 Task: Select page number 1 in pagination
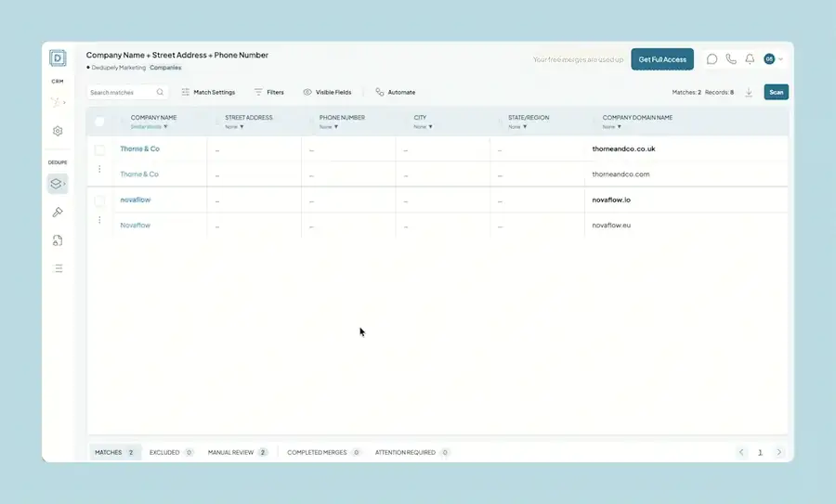[x=760, y=452]
